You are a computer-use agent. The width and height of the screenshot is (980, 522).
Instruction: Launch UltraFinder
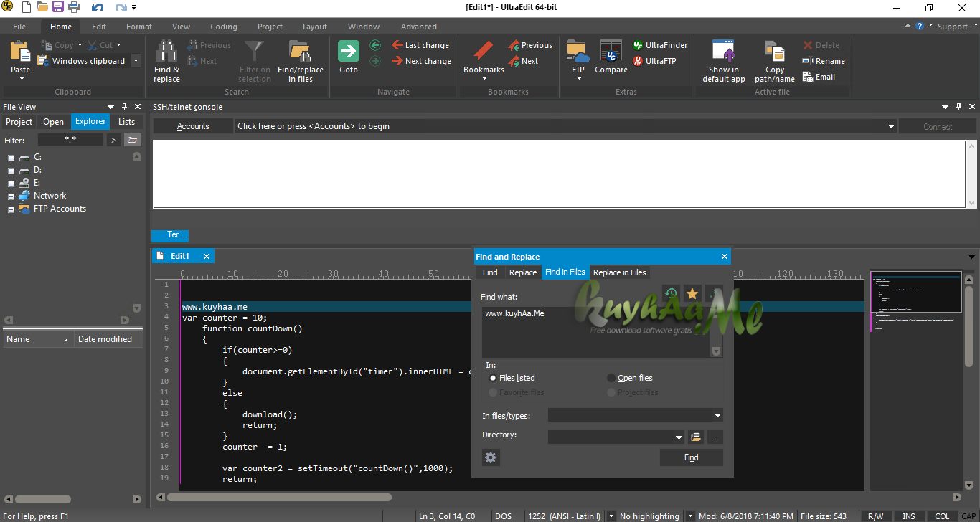click(660, 45)
